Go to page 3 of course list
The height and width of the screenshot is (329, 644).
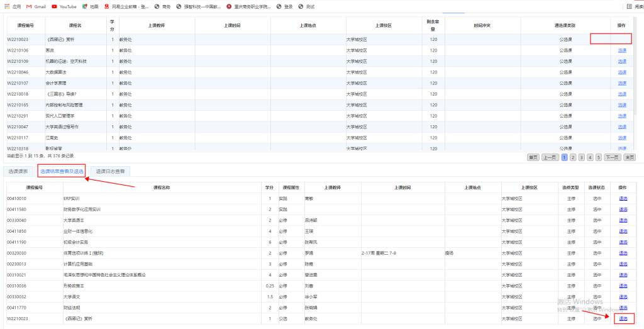(x=582, y=157)
